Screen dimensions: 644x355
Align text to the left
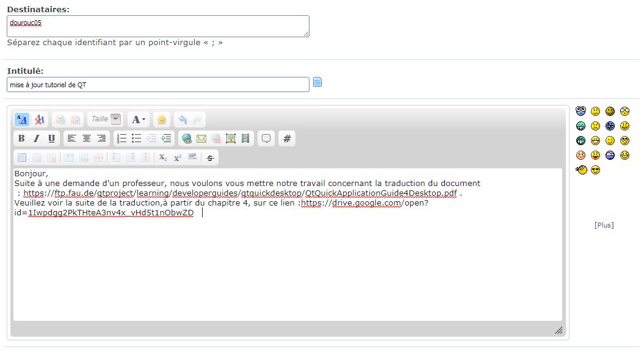72,138
